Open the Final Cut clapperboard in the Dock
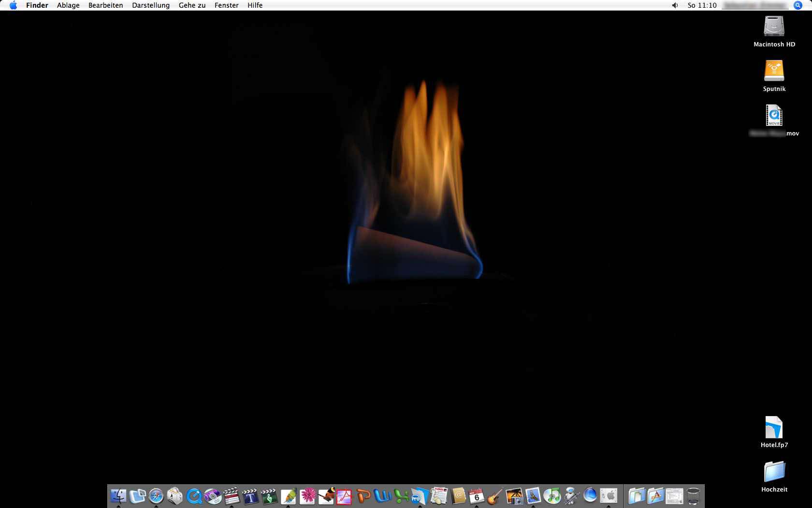Viewport: 812px width, 508px height. click(232, 496)
